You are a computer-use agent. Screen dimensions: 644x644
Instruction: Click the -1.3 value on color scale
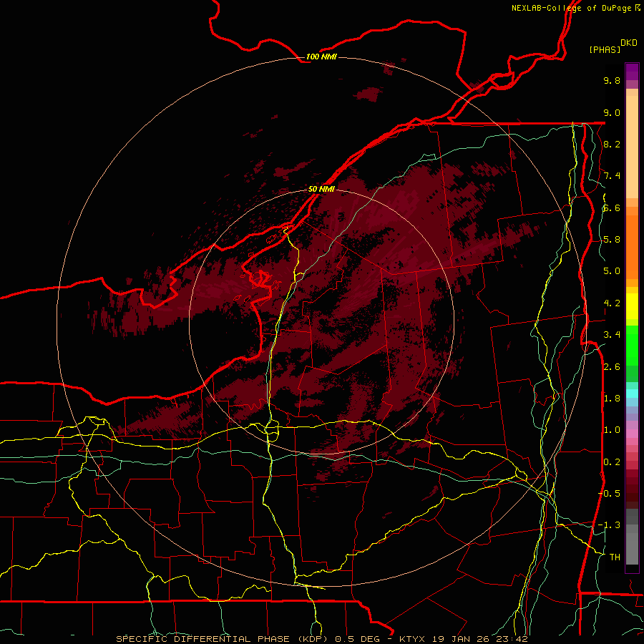pos(609,525)
